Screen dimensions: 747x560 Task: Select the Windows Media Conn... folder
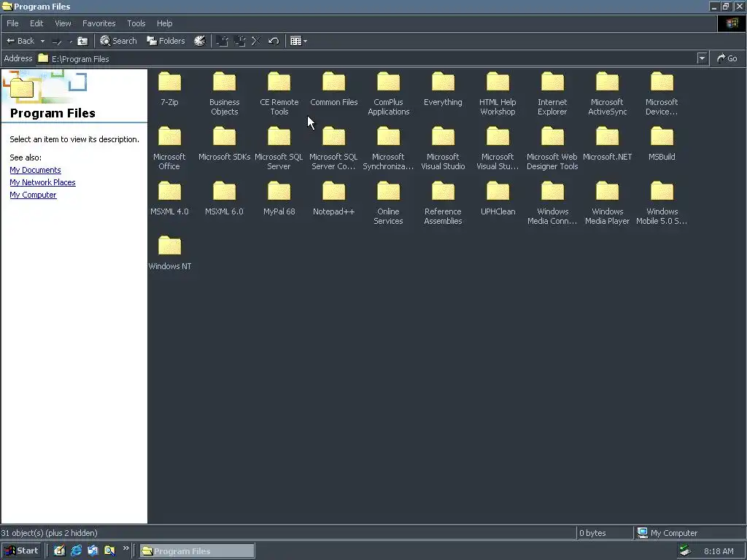coord(553,203)
